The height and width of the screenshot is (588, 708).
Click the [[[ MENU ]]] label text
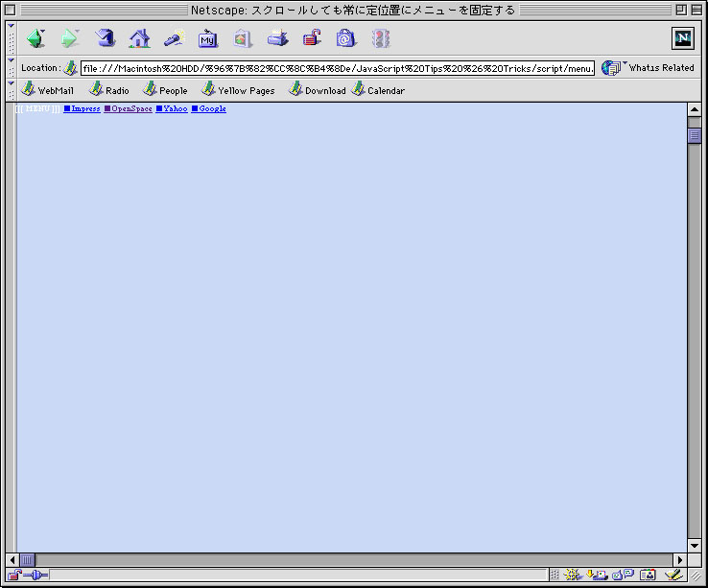37,108
